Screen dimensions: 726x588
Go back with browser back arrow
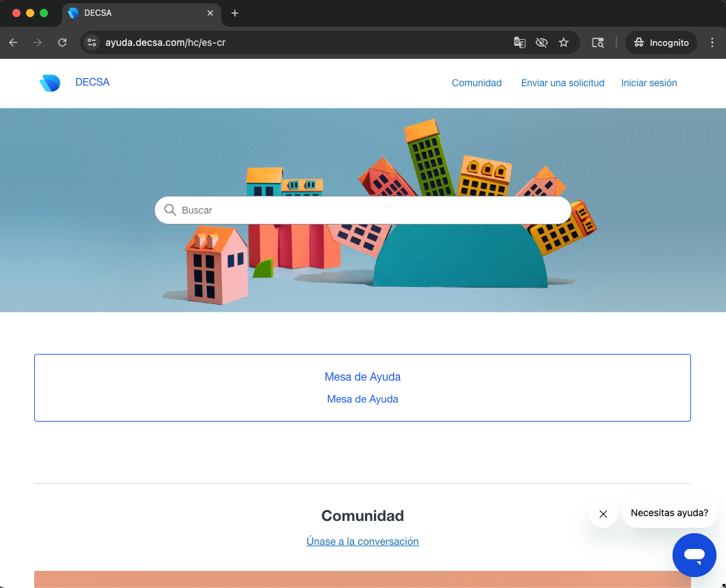click(x=14, y=42)
